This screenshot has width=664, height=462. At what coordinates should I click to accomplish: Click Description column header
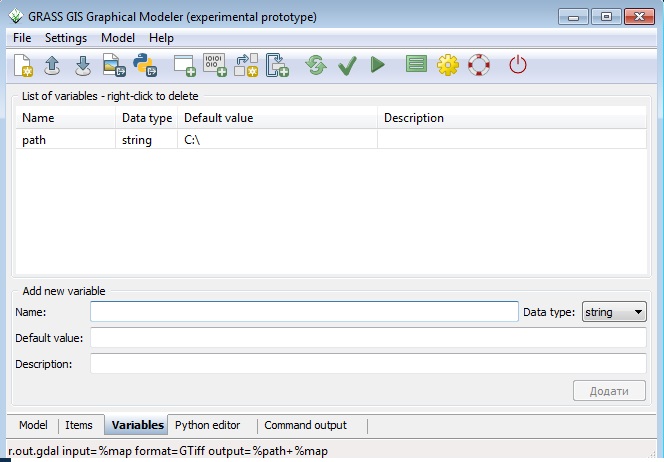(x=512, y=118)
